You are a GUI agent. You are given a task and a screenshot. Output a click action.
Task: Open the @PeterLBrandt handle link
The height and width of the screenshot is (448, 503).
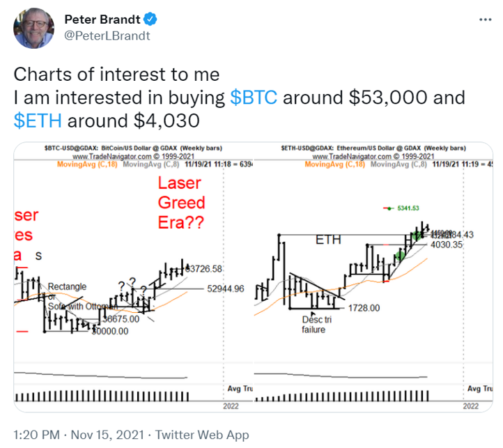point(107,36)
